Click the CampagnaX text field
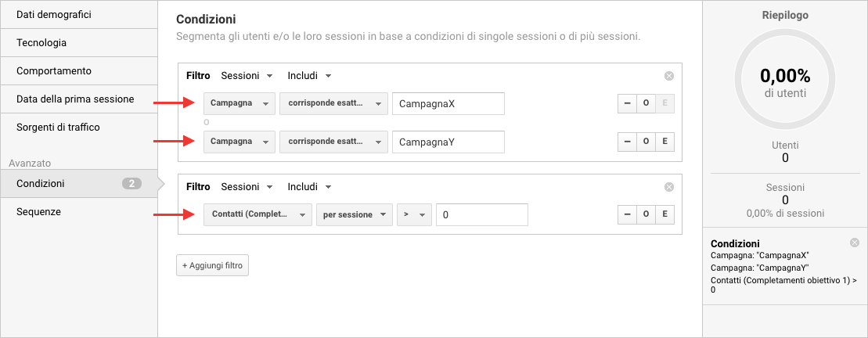 (x=448, y=104)
